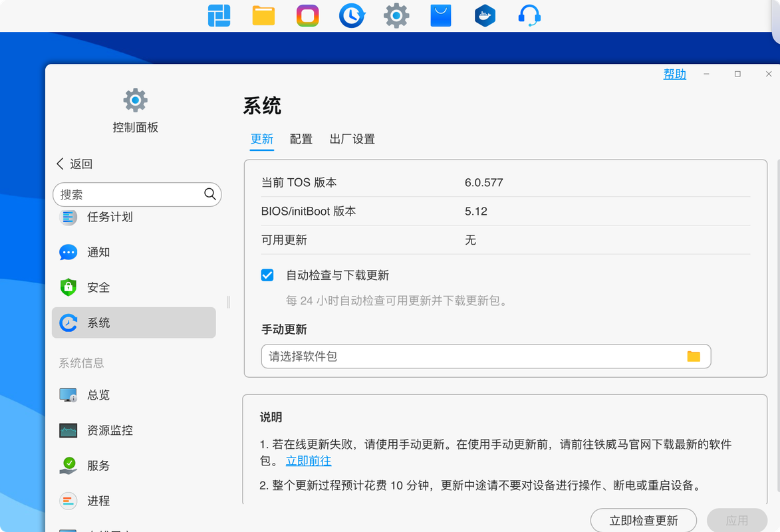
Task: Open the App Center shopping bag icon
Action: point(441,15)
